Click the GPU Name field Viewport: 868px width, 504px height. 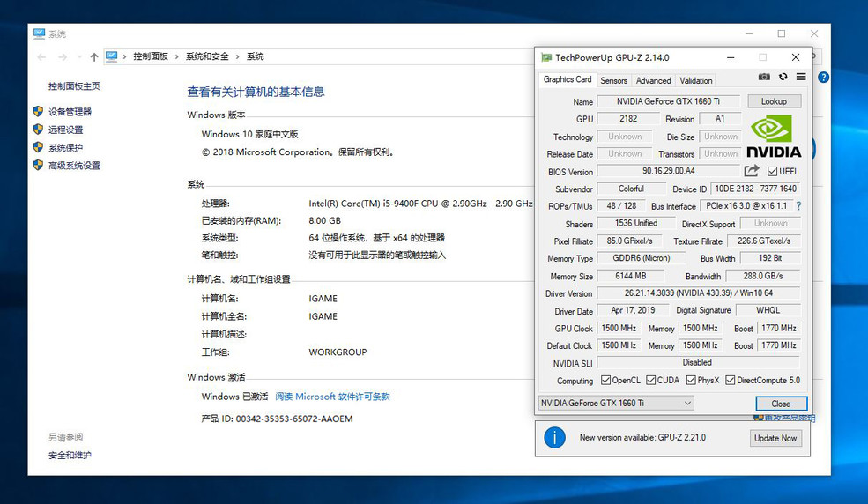click(668, 101)
